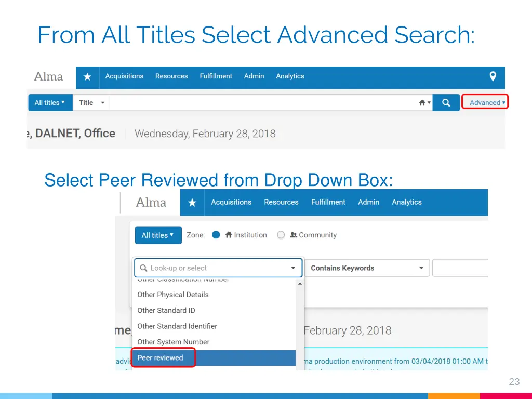The image size is (532, 399).
Task: Open the home zone icon dropdown in the search bar
Action: 424,102
